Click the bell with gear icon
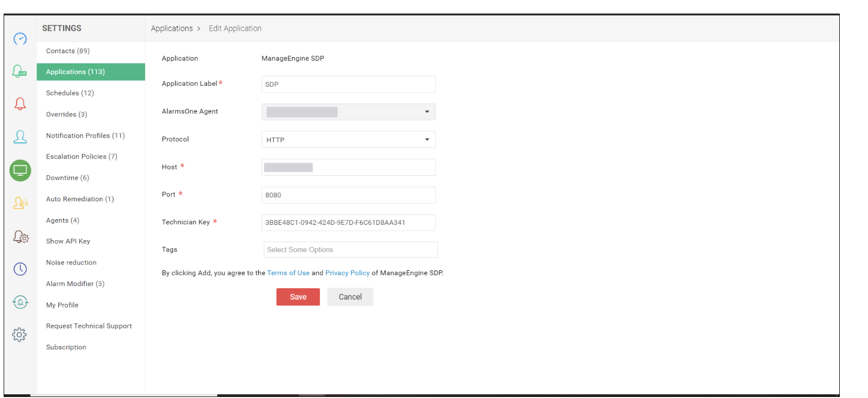This screenshot has height=398, width=868. [x=20, y=237]
